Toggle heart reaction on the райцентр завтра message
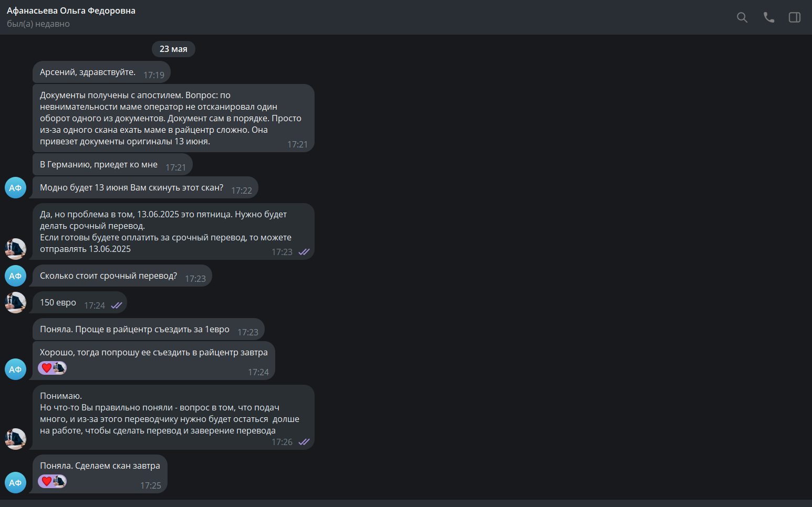812x507 pixels. tap(47, 368)
